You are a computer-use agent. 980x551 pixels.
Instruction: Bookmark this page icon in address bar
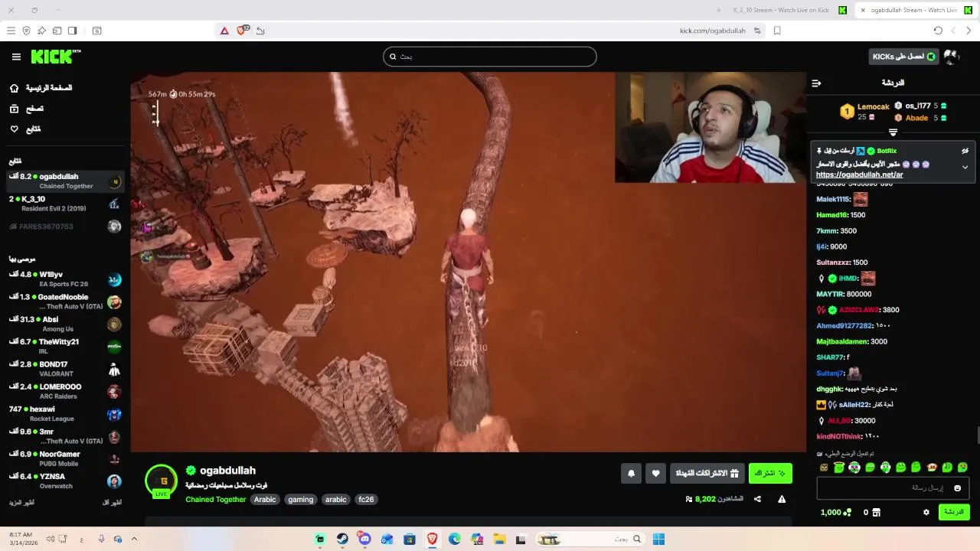[777, 31]
